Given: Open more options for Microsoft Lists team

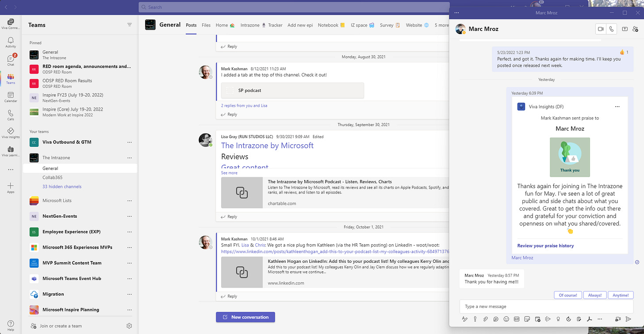Looking at the screenshot, I should click(130, 200).
